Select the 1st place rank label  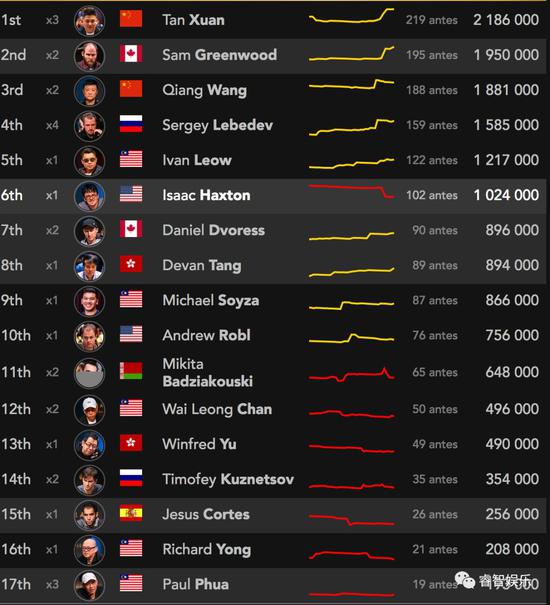pyautogui.click(x=11, y=20)
